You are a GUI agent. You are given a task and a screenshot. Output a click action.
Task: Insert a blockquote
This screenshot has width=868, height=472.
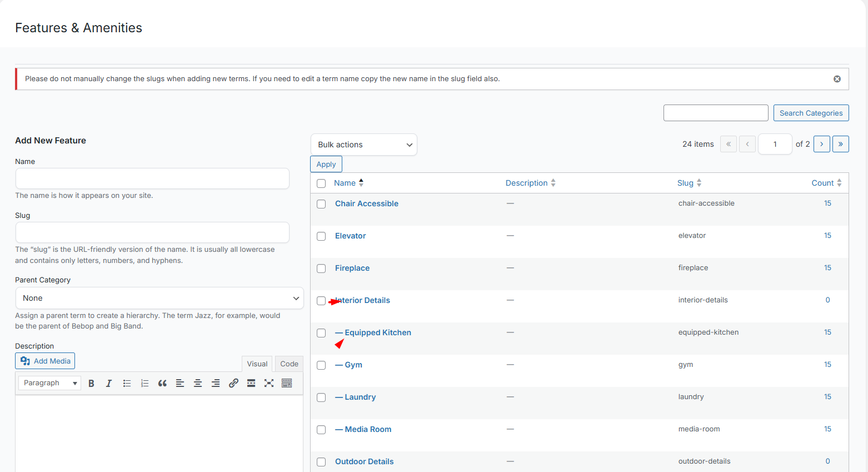coord(162,383)
